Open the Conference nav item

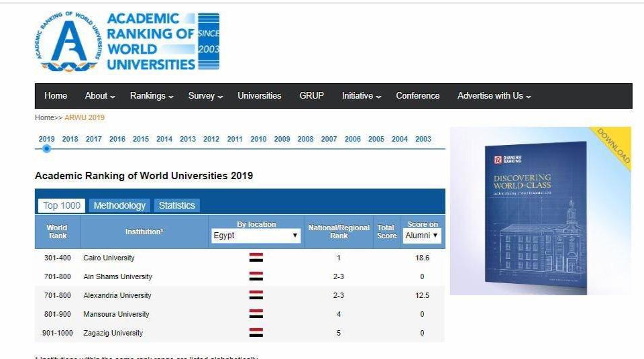tap(418, 96)
